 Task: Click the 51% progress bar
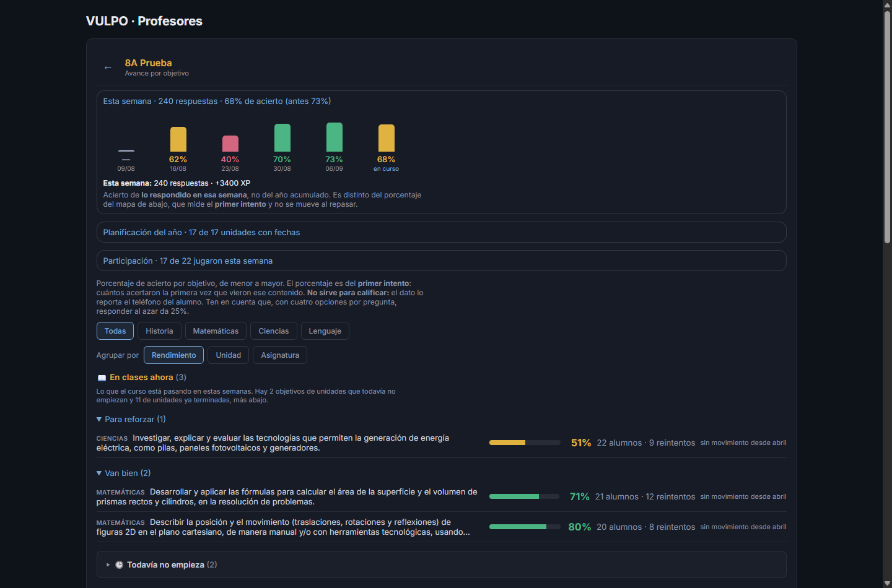[x=525, y=443]
